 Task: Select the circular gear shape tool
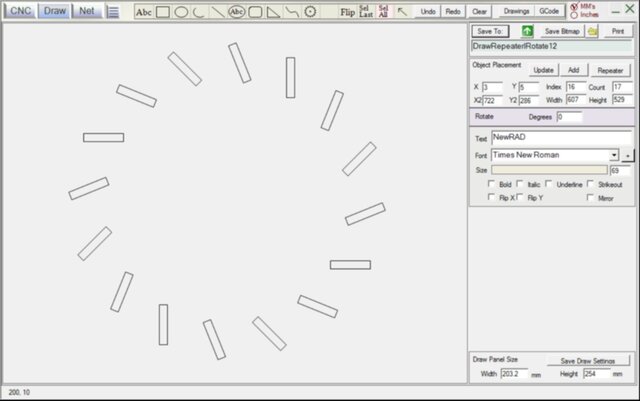click(311, 12)
